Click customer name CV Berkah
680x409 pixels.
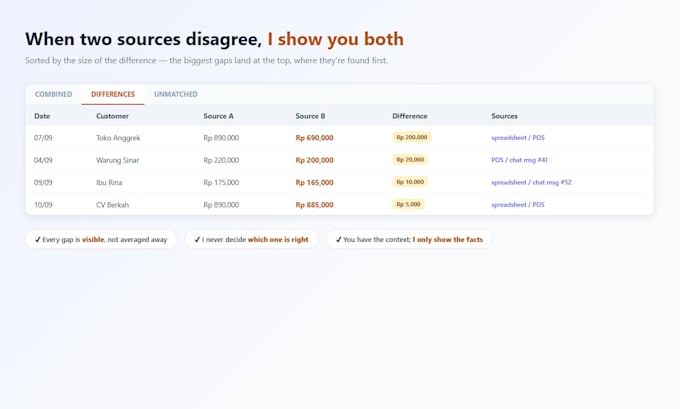[x=112, y=205]
